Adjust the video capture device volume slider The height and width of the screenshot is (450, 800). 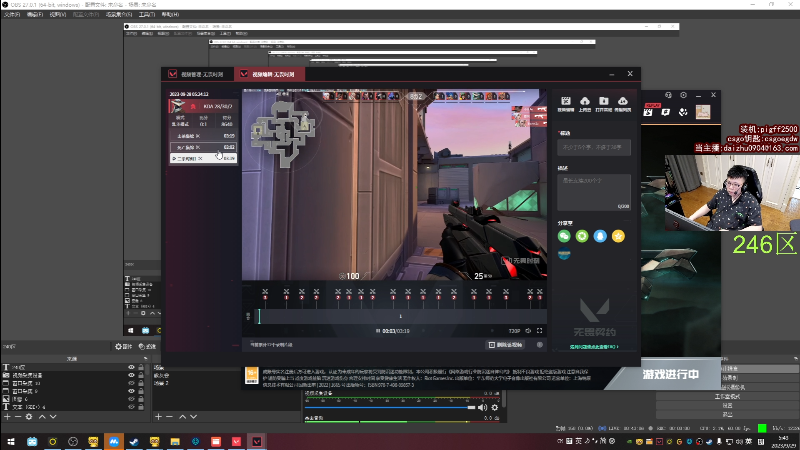390,407
